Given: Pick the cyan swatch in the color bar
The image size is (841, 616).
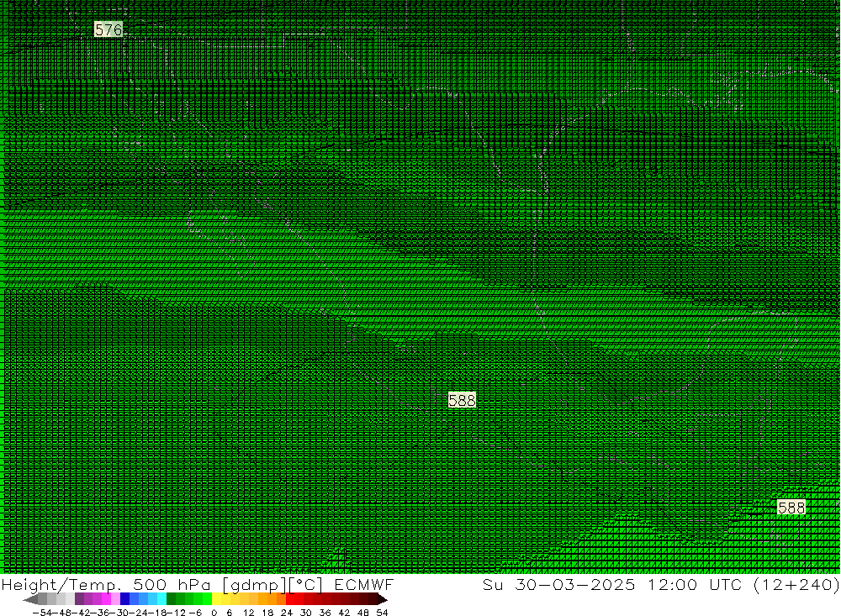Looking at the screenshot, I should point(161,599).
